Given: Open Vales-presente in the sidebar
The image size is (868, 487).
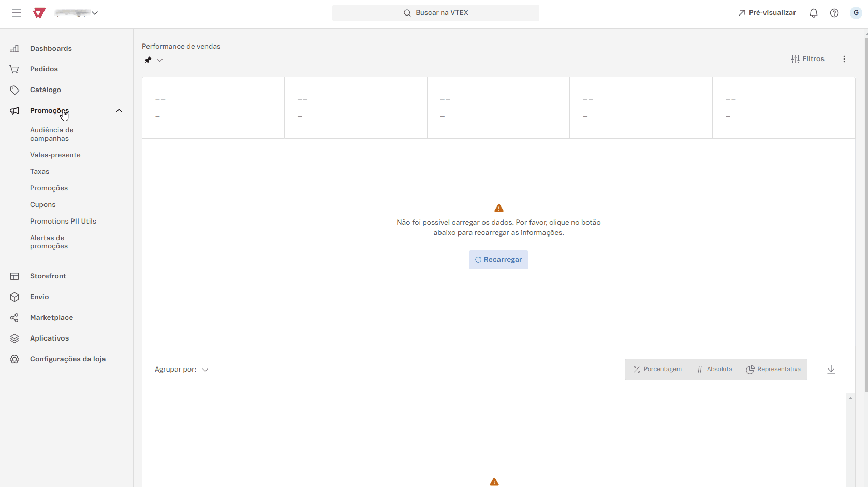Looking at the screenshot, I should (55, 155).
